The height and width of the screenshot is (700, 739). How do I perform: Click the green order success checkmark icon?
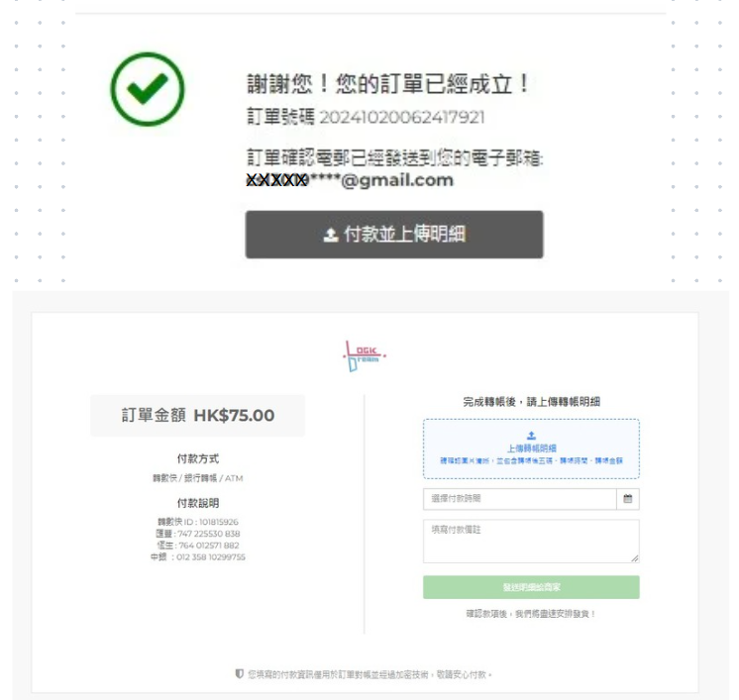coord(148,89)
